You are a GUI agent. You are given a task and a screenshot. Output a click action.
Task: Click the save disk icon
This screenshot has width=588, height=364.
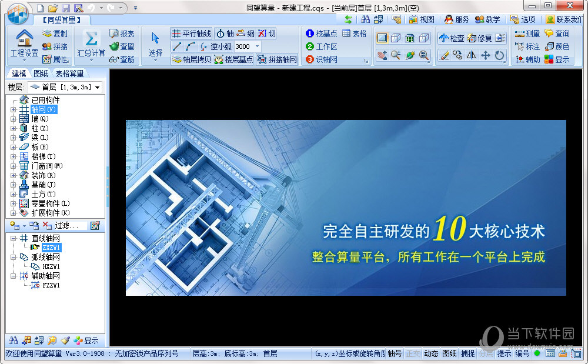66,8
